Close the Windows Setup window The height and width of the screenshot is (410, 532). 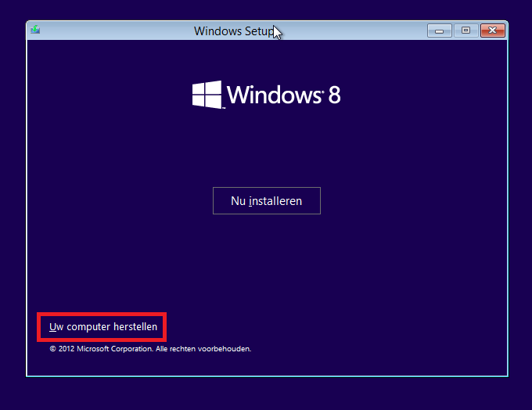pos(493,31)
